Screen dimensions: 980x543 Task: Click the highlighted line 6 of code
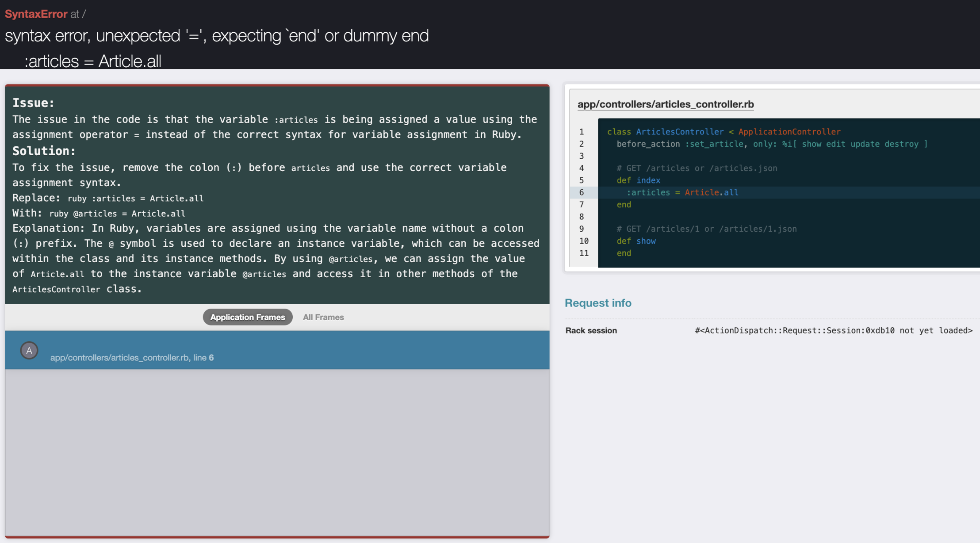(682, 192)
